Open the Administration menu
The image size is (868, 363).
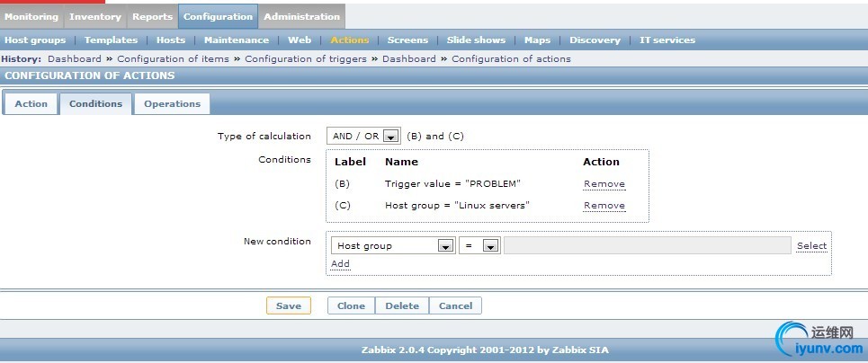pos(301,16)
